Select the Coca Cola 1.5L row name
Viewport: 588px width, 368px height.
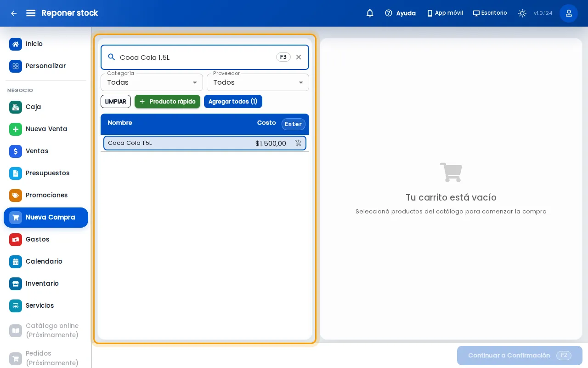[x=130, y=143]
